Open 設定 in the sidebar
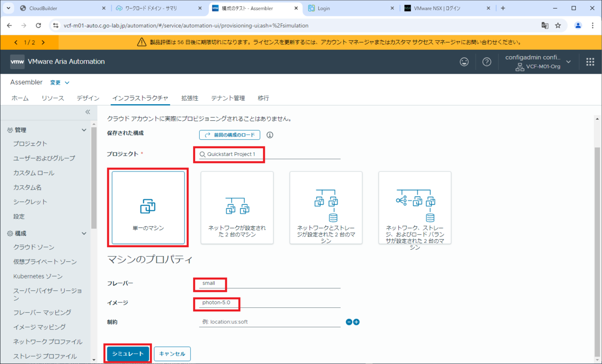The image size is (602, 364). [19, 217]
